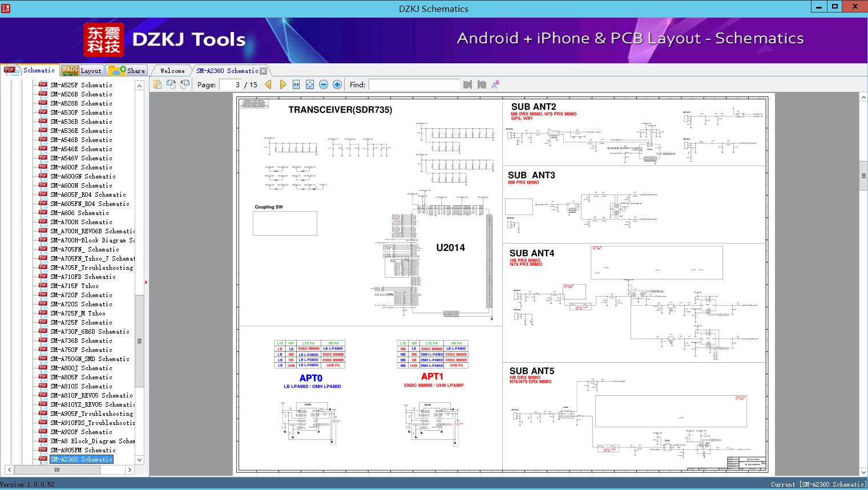Screen dimensions: 868x490
Task: Go to the previous page
Action: tap(269, 84)
